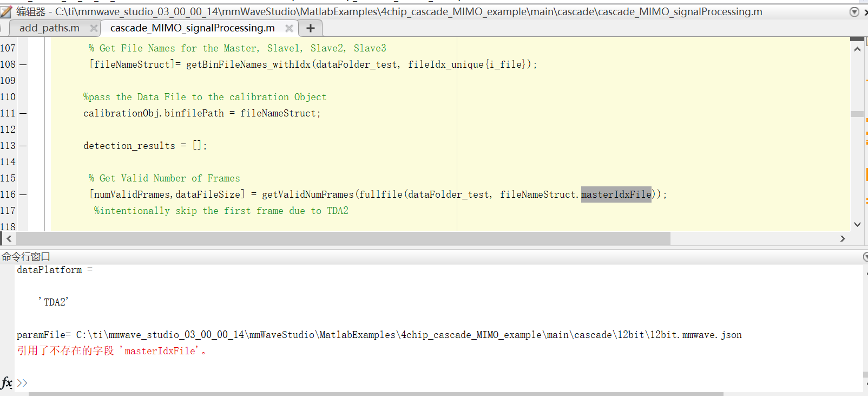
Task: Click the editor vertical scrollbar up arrow
Action: point(857,49)
